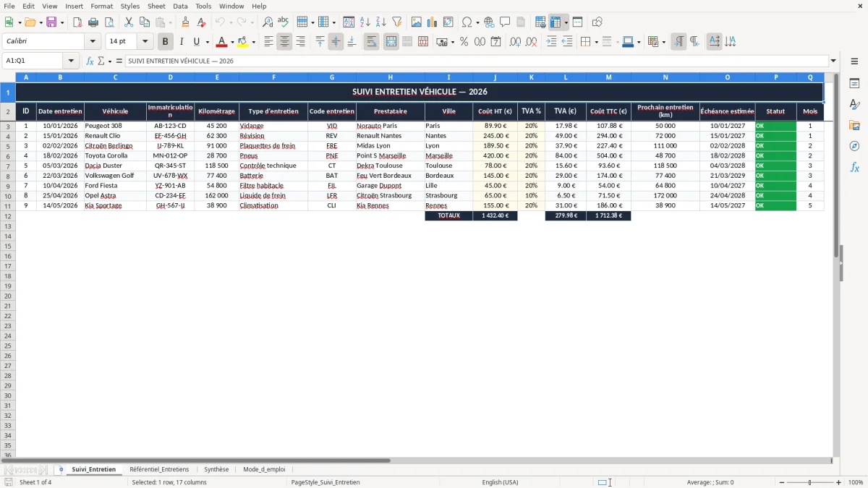Open font color dropdown arrow
This screenshot has height=488, width=868.
tap(232, 42)
